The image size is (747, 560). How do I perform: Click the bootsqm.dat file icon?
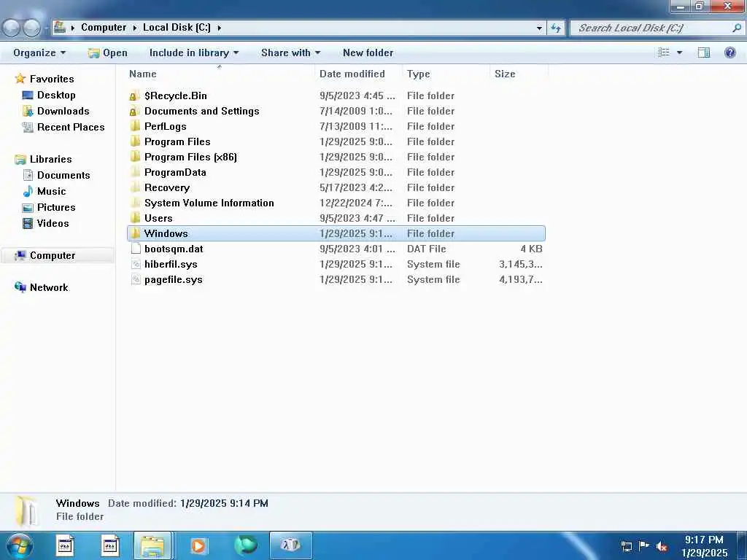136,249
